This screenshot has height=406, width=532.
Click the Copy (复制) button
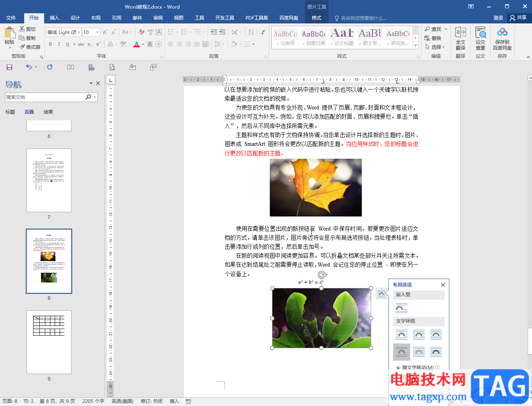tap(27, 38)
